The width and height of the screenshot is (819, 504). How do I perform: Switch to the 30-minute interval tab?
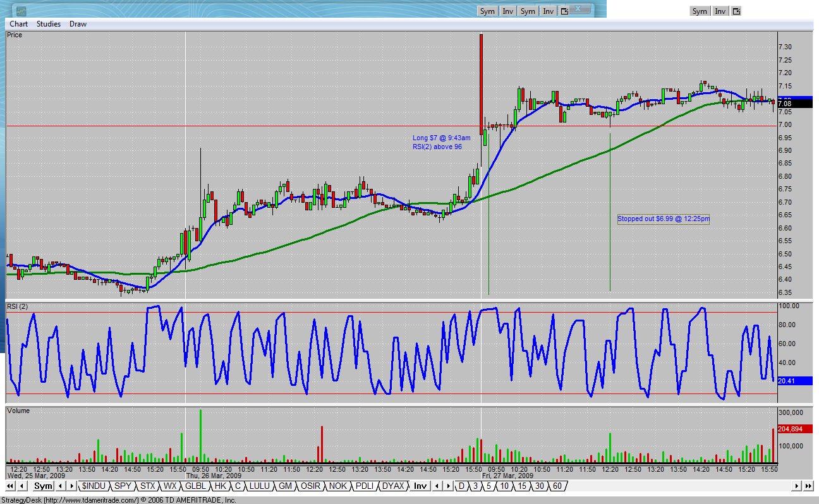coord(539,486)
